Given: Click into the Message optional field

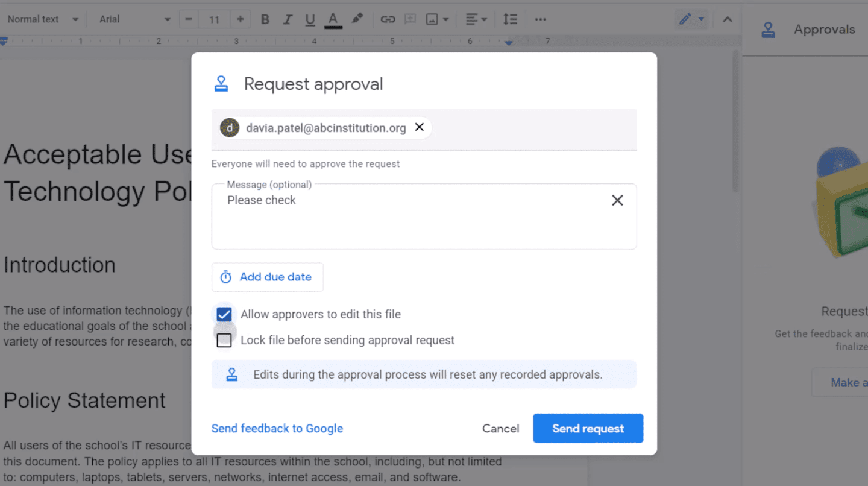Looking at the screenshot, I should pyautogui.click(x=424, y=216).
